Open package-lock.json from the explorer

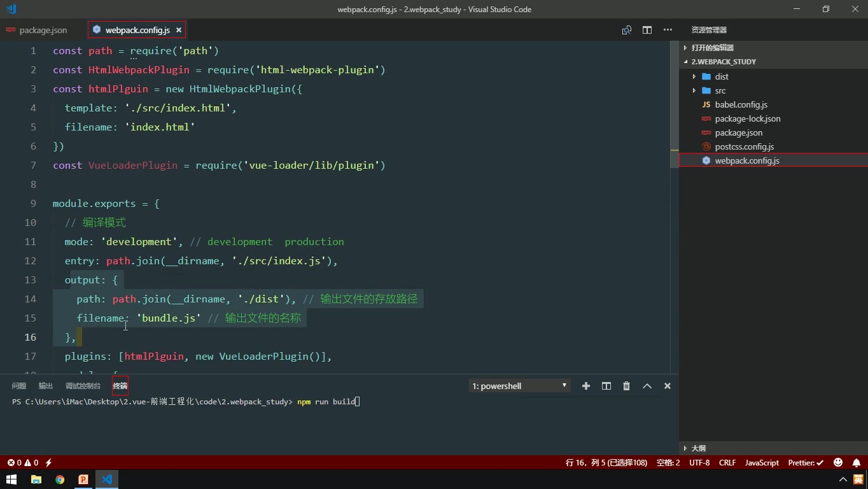(748, 118)
